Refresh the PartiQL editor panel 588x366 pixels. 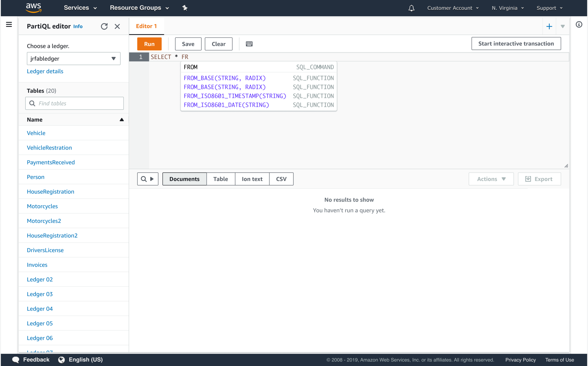104,26
